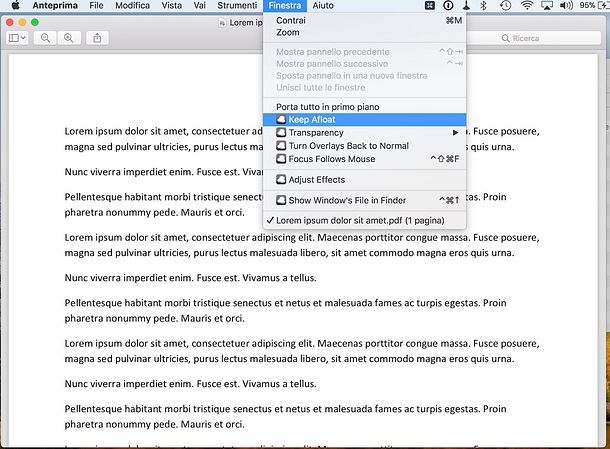Choose Contrai from the Finestra menu
The height and width of the screenshot is (449, 610).
365,20
